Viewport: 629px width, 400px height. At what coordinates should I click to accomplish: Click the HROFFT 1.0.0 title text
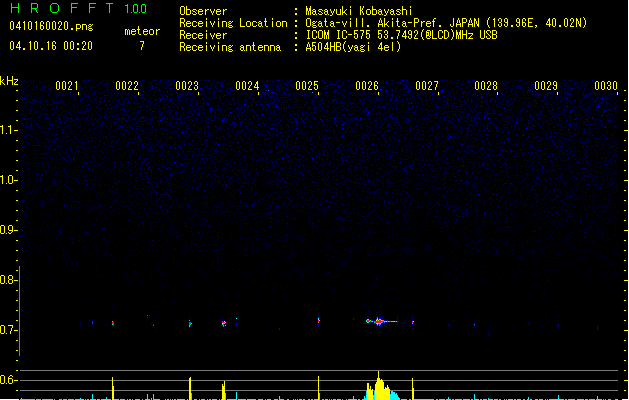[79, 8]
